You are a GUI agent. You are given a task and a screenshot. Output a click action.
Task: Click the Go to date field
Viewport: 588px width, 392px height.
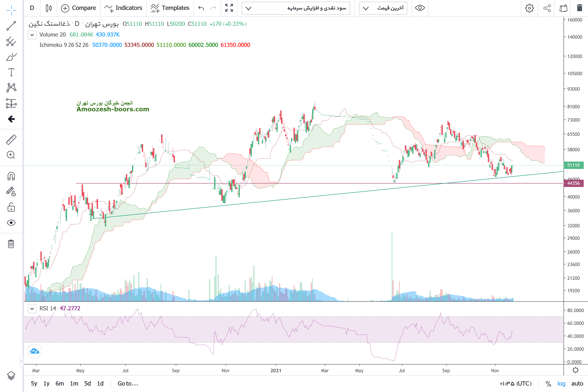[x=128, y=383]
